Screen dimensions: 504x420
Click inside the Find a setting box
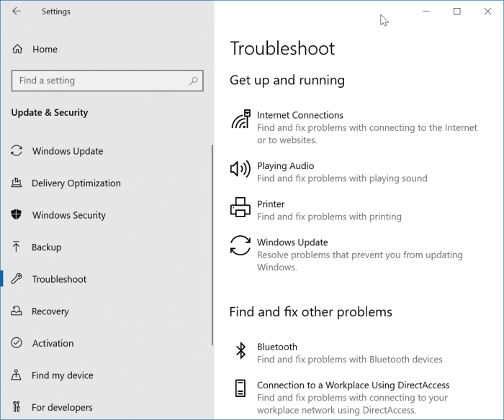107,81
